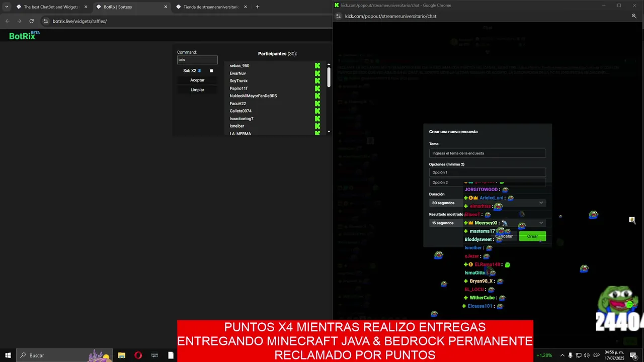This screenshot has height=362, width=644.
Task: Go back in browser history
Action: coord(7,21)
